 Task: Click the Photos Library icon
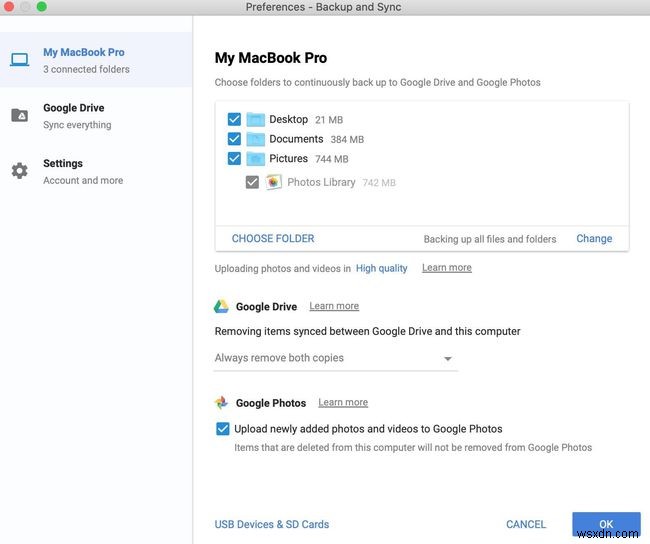pyautogui.click(x=274, y=182)
